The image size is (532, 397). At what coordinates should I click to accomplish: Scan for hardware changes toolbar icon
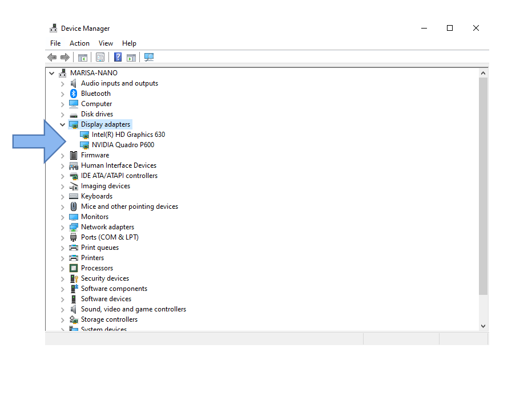pyautogui.click(x=149, y=57)
